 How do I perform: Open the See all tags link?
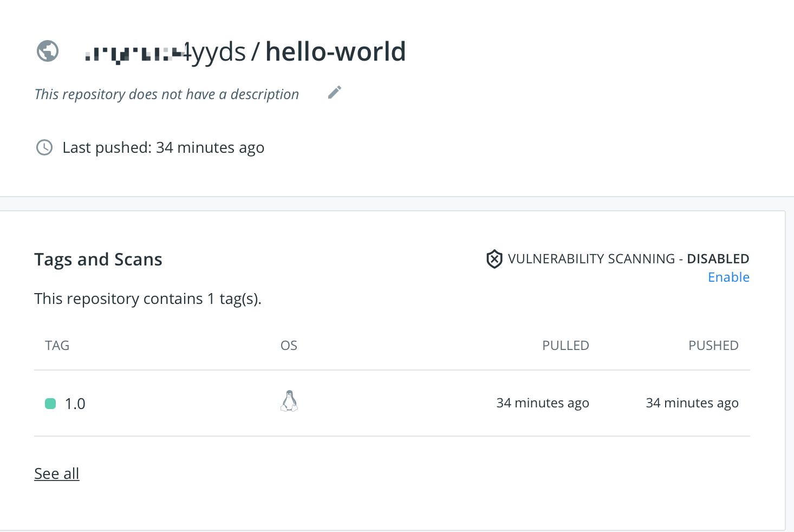click(57, 473)
